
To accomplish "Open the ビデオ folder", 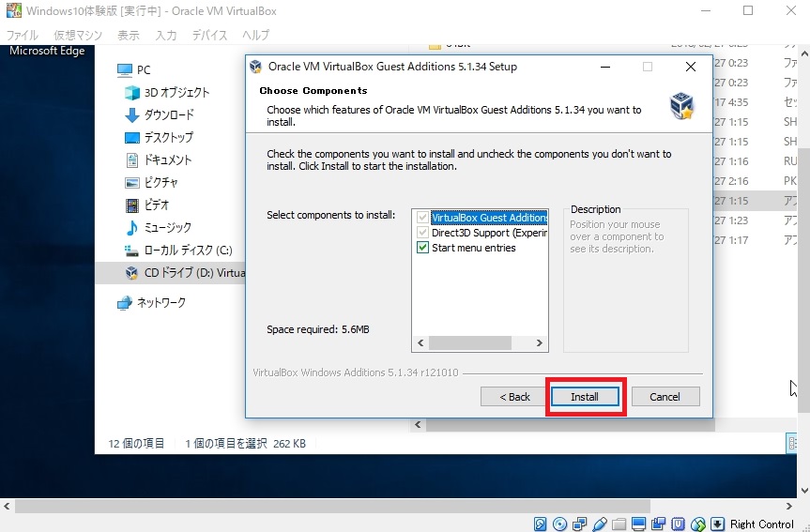I will pyautogui.click(x=147, y=205).
